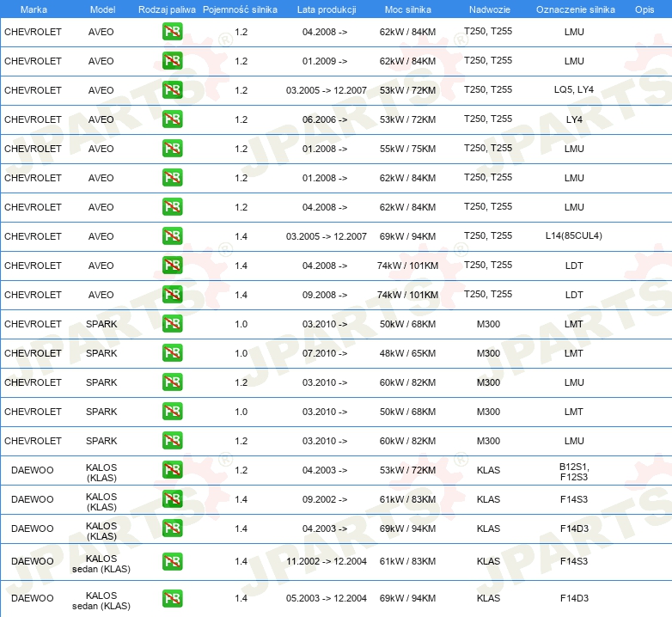Screen dimensions: 672x617
Task: Click the 'B12S1, F12S3' engine code cell
Action: click(574, 472)
